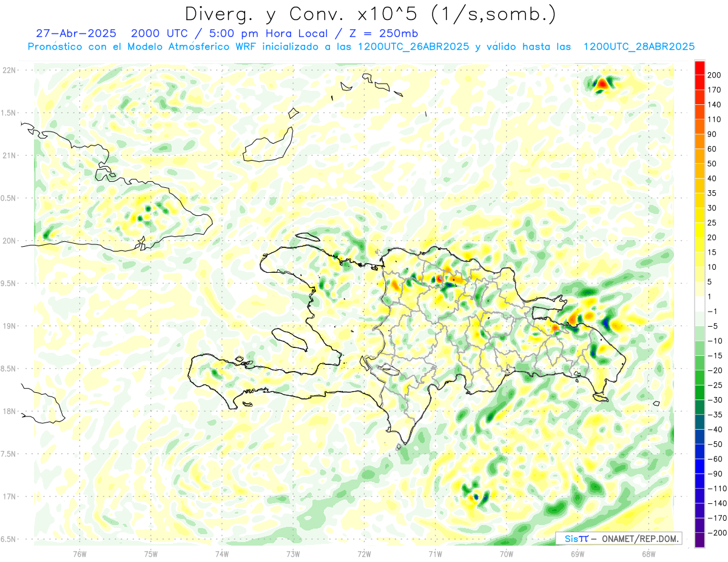728x562 pixels.
Task: Click the '7.5N' latitude label
Action: point(8,454)
